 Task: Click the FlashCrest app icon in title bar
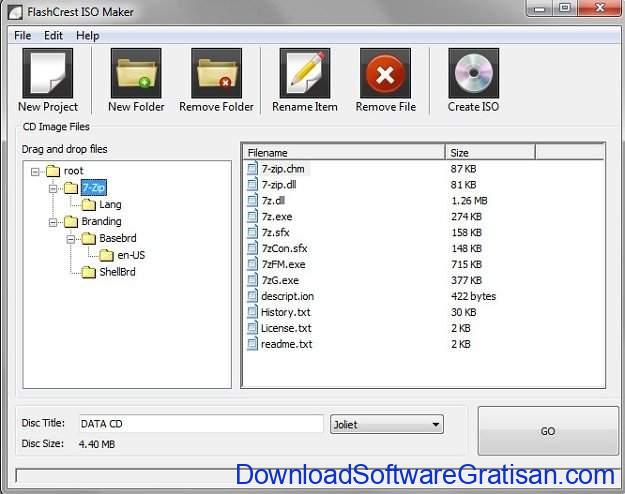coord(15,12)
